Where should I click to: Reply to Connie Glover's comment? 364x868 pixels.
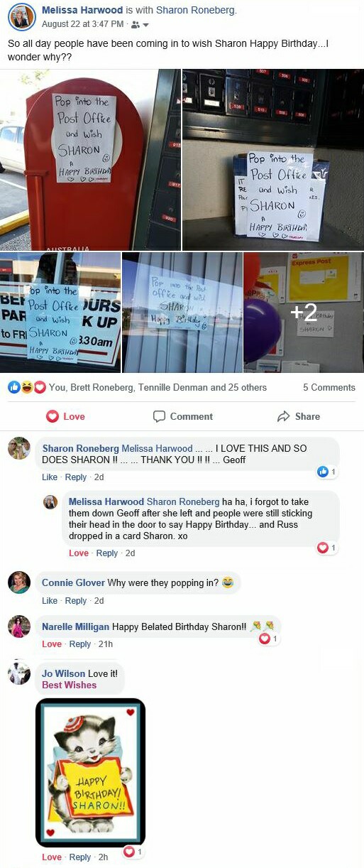coord(76,601)
